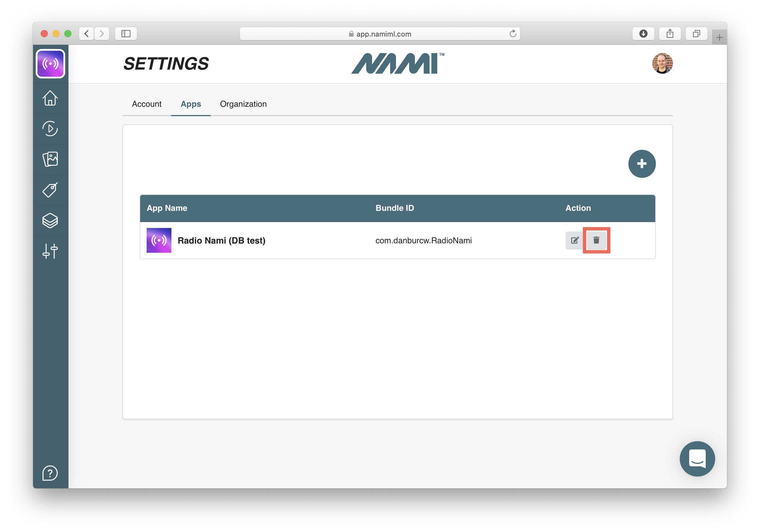Image resolution: width=760 pixels, height=532 pixels.
Task: Open the image cards sidebar icon
Action: [x=50, y=159]
